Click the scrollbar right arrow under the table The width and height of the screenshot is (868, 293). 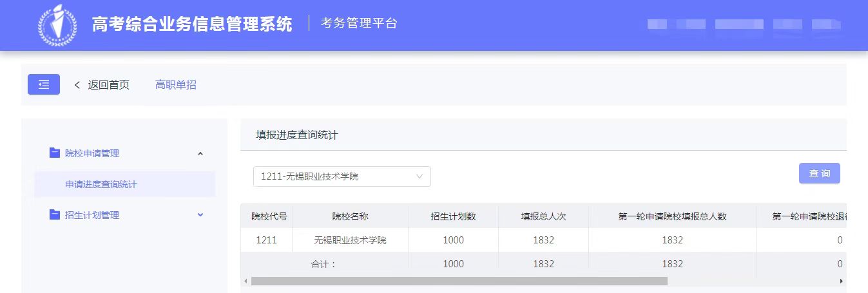tap(841, 281)
